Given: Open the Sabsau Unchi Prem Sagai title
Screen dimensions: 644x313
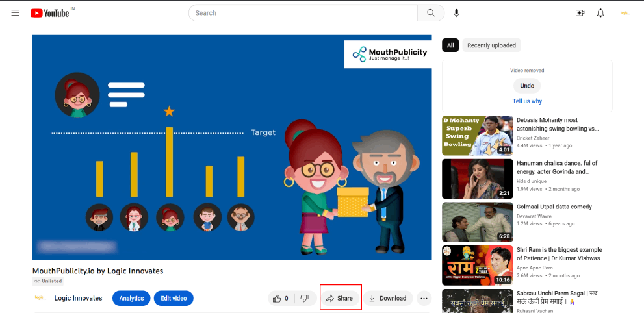Looking at the screenshot, I should (x=558, y=297).
